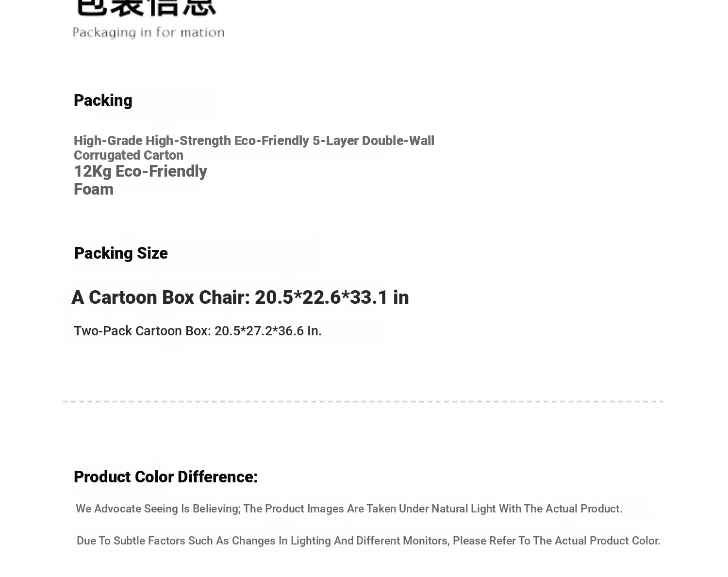Click the dashed divider line

click(x=363, y=402)
